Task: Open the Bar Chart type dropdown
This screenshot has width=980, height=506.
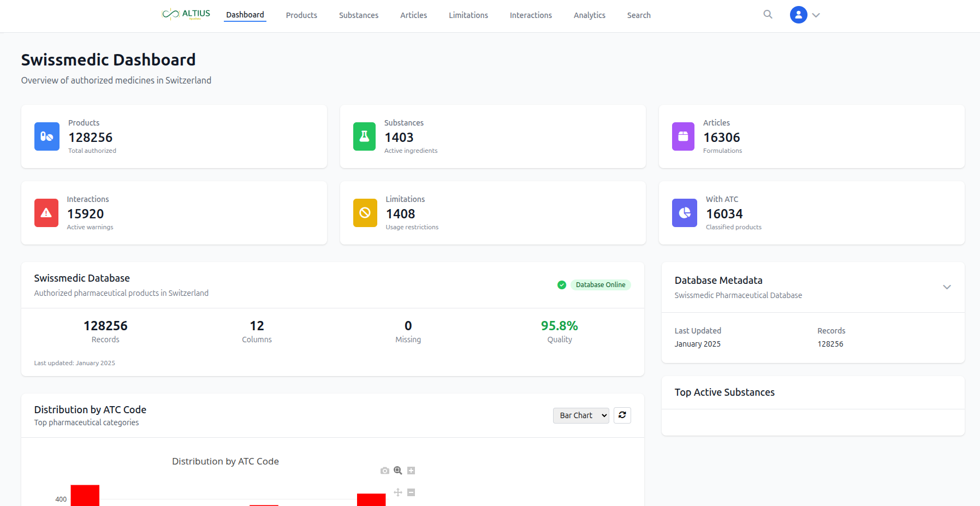Action: point(580,415)
